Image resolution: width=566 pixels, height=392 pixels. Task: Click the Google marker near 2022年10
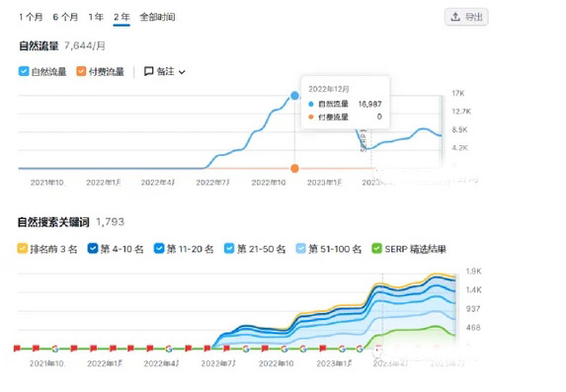[x=284, y=349]
